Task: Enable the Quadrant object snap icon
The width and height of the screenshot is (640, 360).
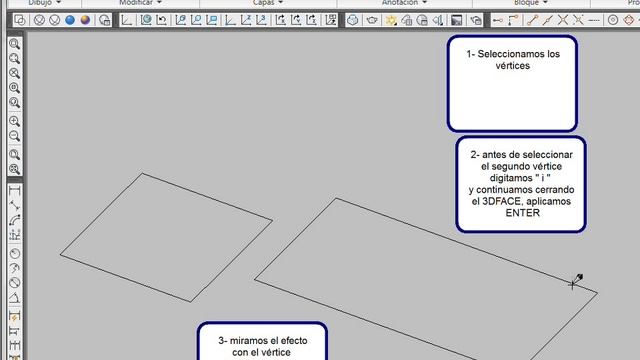Action: (629, 20)
